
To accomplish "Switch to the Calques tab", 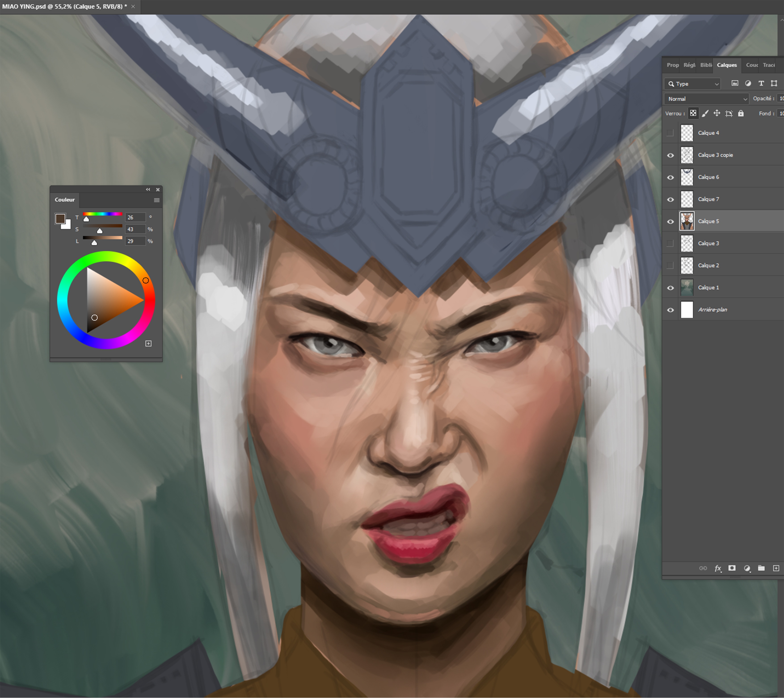I will click(x=727, y=65).
